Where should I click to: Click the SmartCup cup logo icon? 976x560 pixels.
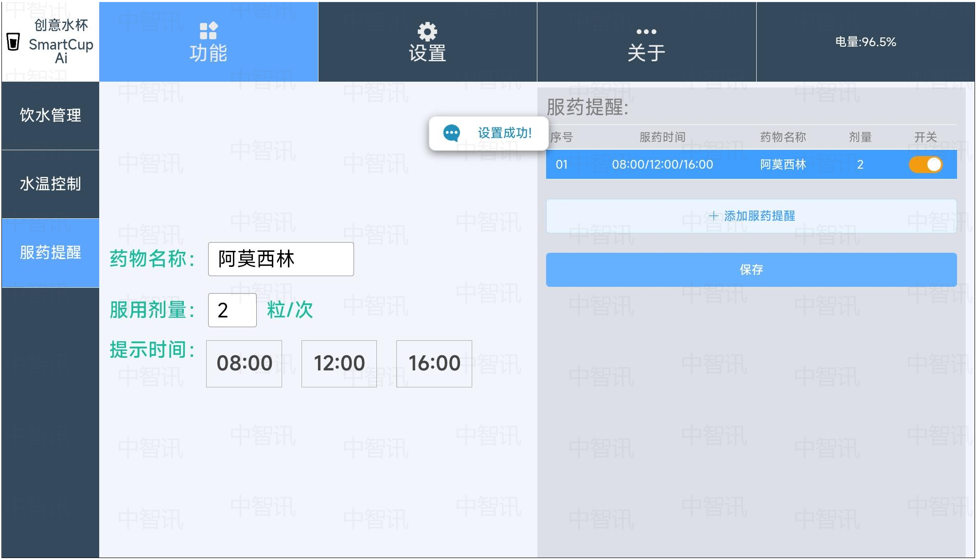[13, 42]
